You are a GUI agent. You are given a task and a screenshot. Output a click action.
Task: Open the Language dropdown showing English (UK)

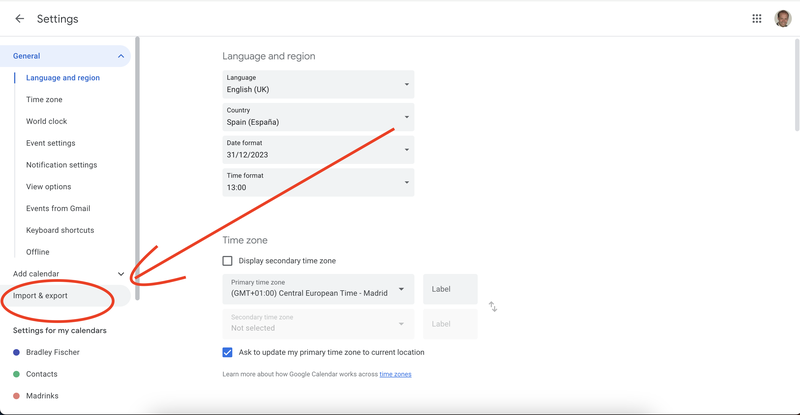pos(318,84)
